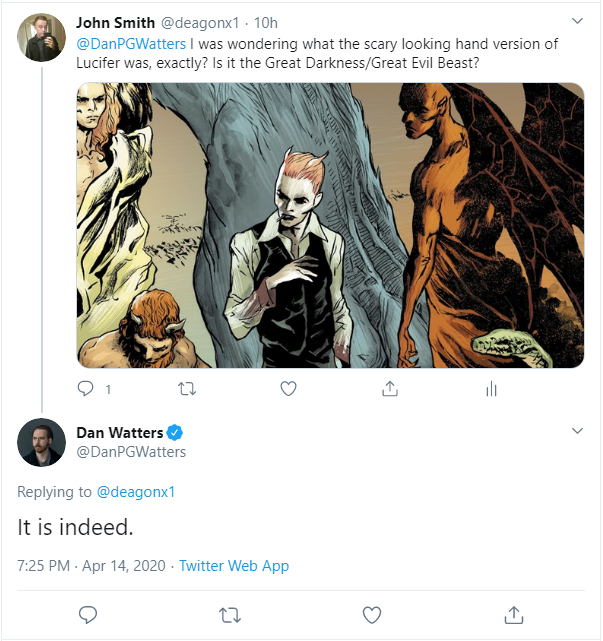
Task: Click Dan Watters' verified badge
Action: pos(174,432)
